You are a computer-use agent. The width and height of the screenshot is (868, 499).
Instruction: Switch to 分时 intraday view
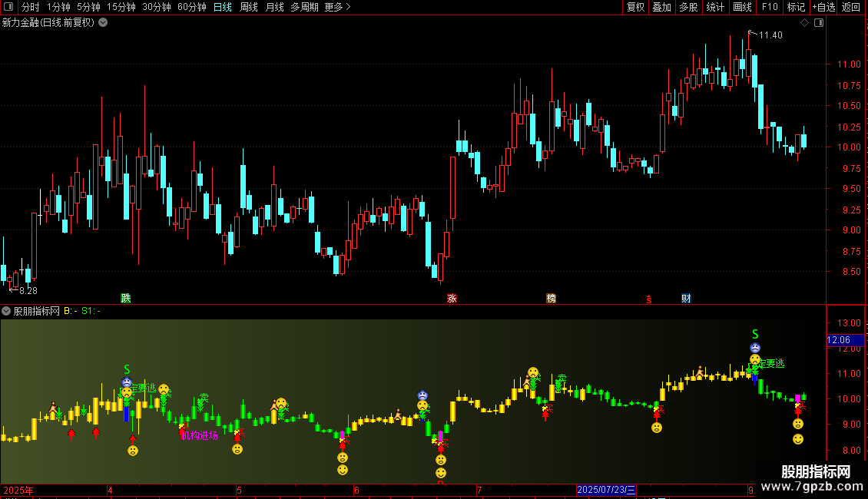point(31,7)
